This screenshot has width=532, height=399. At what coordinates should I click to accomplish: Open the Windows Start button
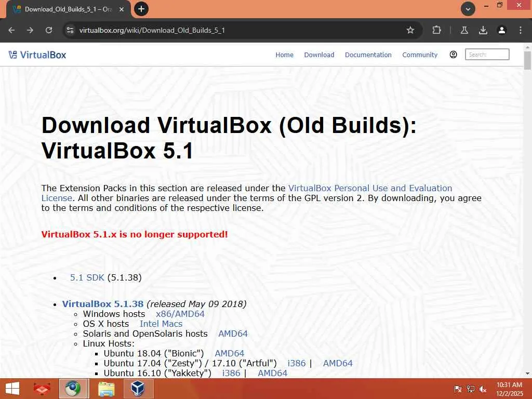12,389
